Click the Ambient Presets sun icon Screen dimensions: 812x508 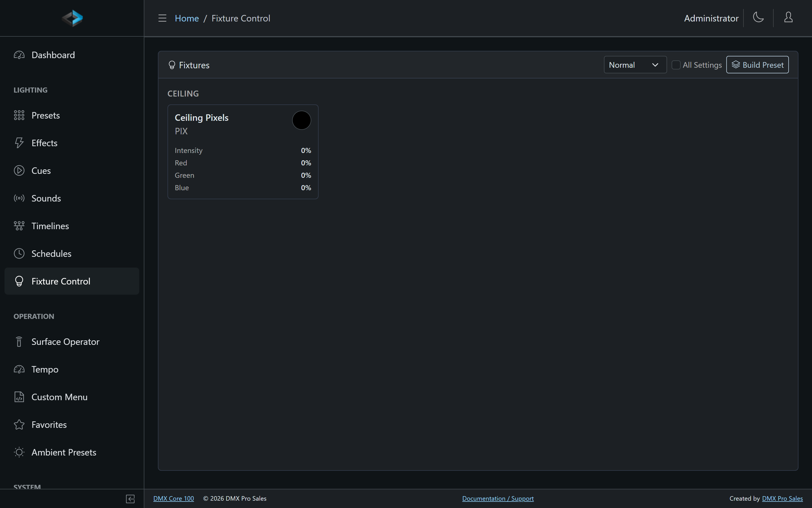(x=19, y=452)
